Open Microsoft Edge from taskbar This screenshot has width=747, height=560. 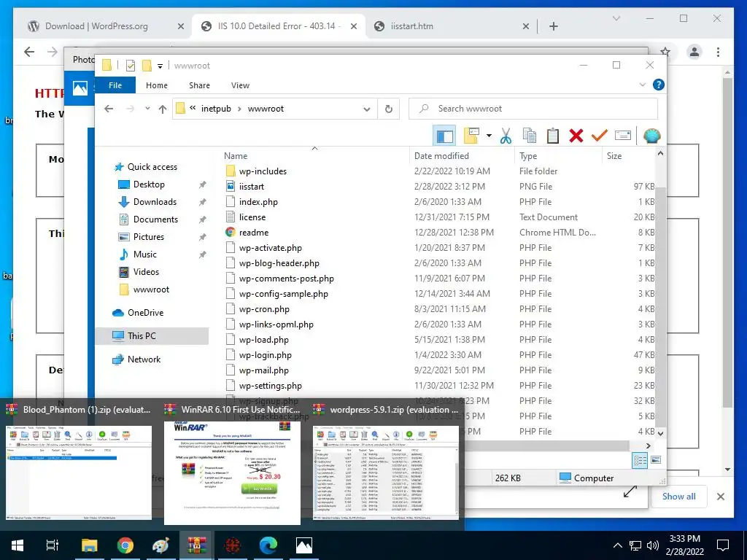point(268,545)
